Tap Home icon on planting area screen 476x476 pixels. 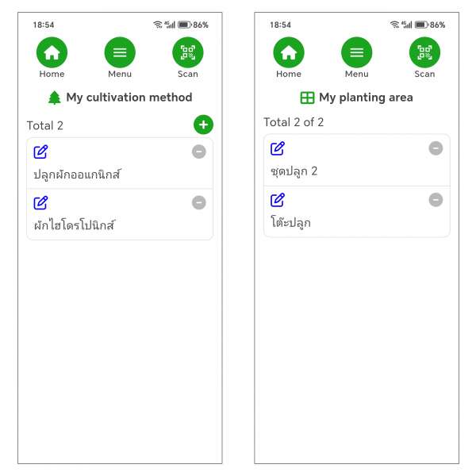click(x=289, y=53)
